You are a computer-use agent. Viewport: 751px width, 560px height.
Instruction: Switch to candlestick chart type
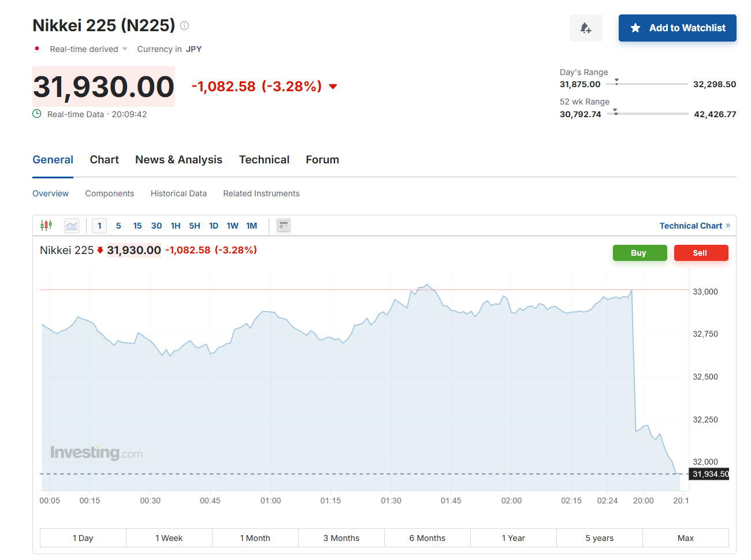point(46,225)
